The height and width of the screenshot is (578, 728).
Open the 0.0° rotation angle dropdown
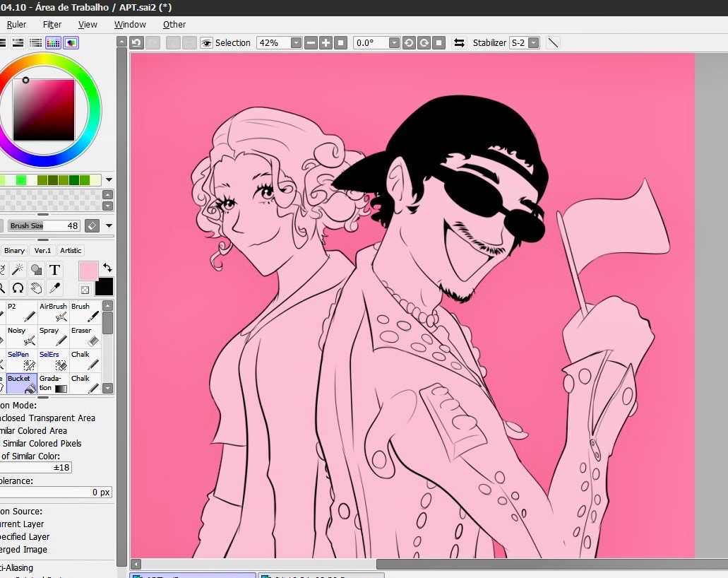pyautogui.click(x=394, y=42)
